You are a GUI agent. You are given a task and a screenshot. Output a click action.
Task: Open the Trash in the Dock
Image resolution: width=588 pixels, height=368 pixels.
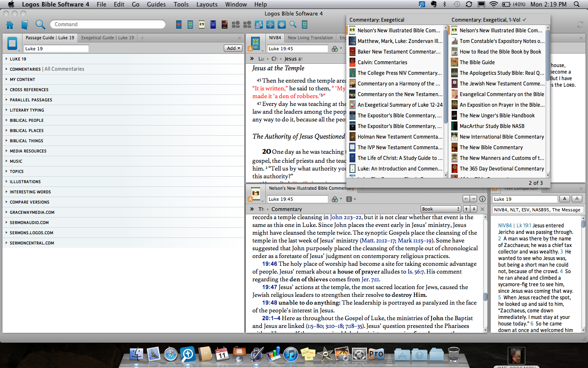click(x=453, y=354)
